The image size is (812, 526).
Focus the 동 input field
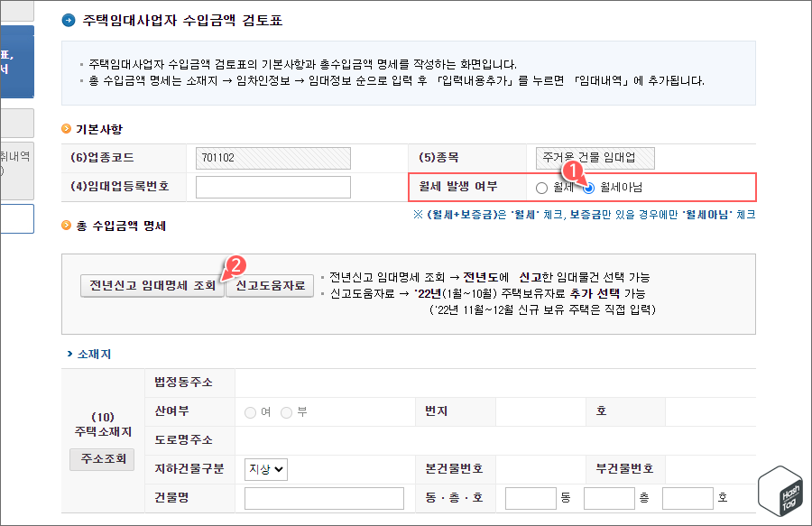point(531,498)
